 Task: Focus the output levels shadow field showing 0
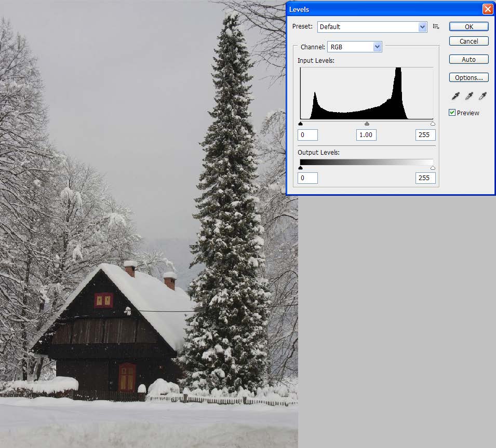coord(307,178)
